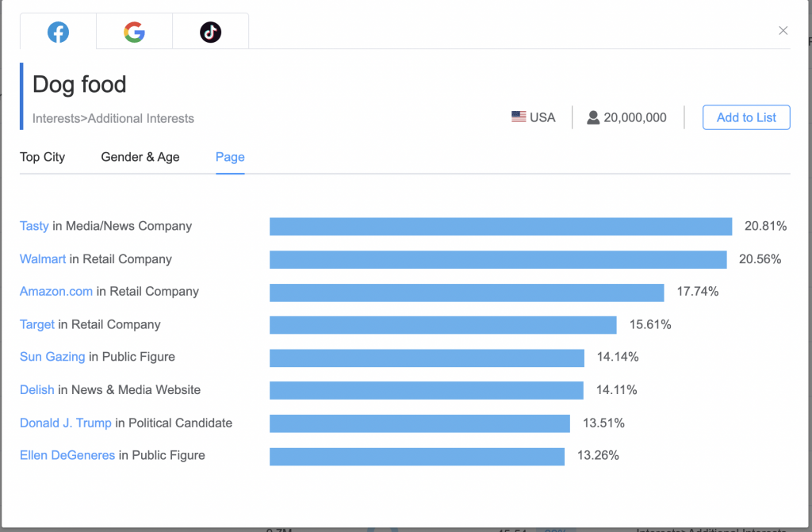Screen dimensions: 812x532
Task: Open the Top City tab
Action: (x=43, y=157)
